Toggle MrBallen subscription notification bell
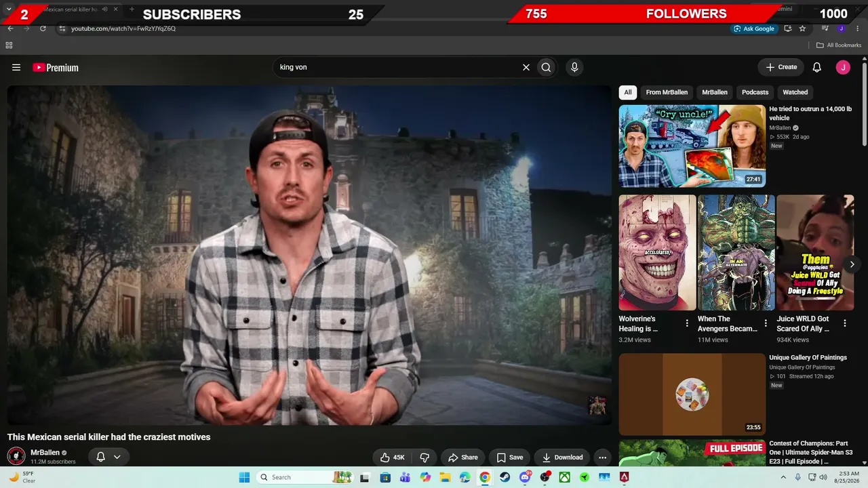 tap(100, 457)
